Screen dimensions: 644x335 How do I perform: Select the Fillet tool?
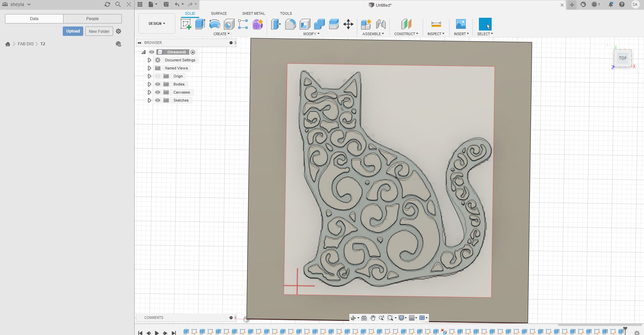tap(290, 24)
